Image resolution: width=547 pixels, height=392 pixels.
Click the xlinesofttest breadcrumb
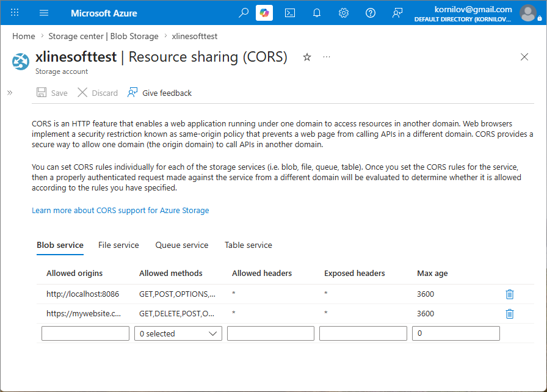click(x=194, y=36)
